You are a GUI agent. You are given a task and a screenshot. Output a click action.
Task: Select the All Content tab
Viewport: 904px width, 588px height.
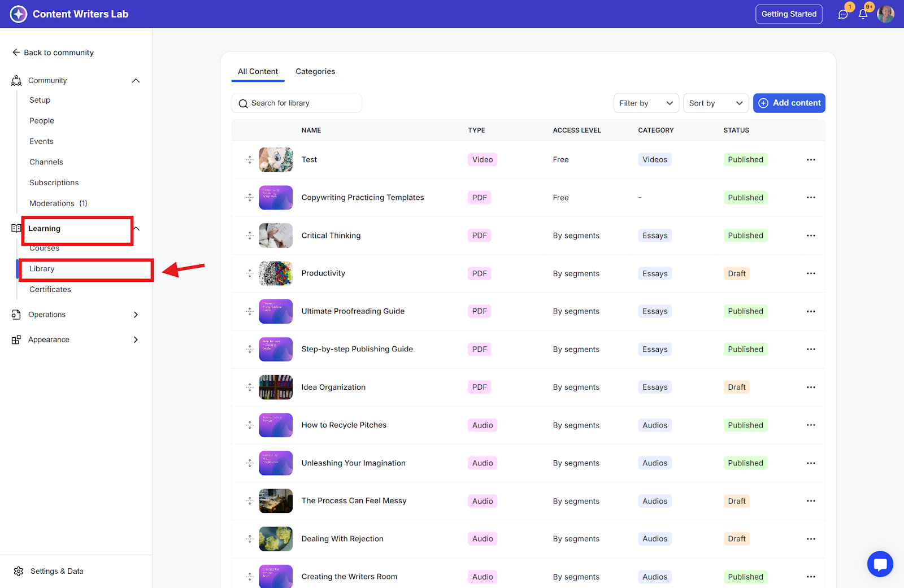(x=258, y=72)
